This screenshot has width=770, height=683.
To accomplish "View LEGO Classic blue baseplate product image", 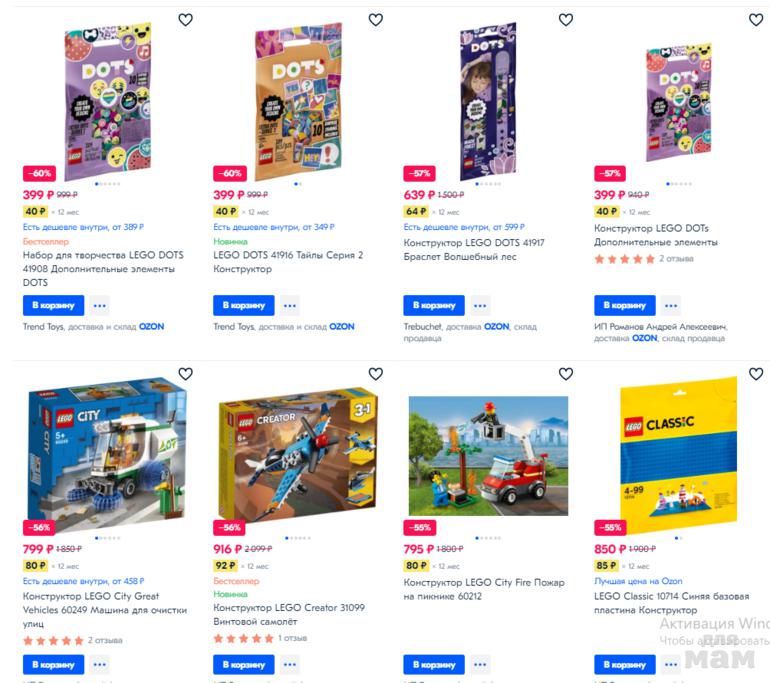I will (678, 454).
